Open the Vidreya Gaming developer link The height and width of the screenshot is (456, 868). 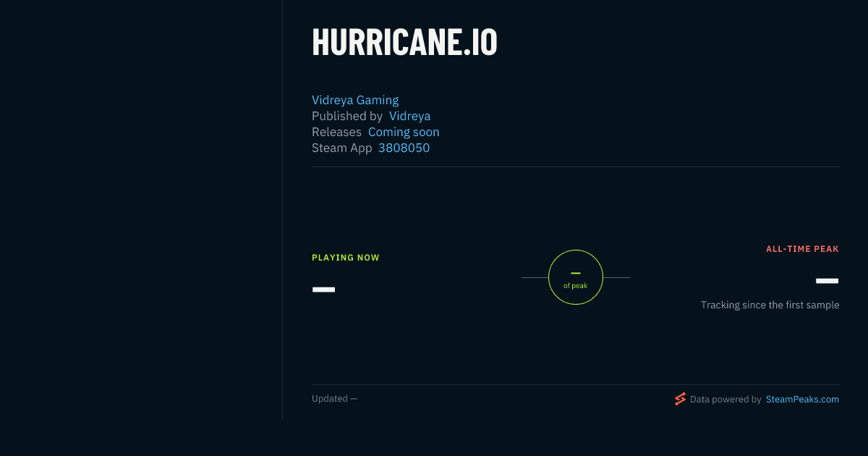[x=355, y=100]
